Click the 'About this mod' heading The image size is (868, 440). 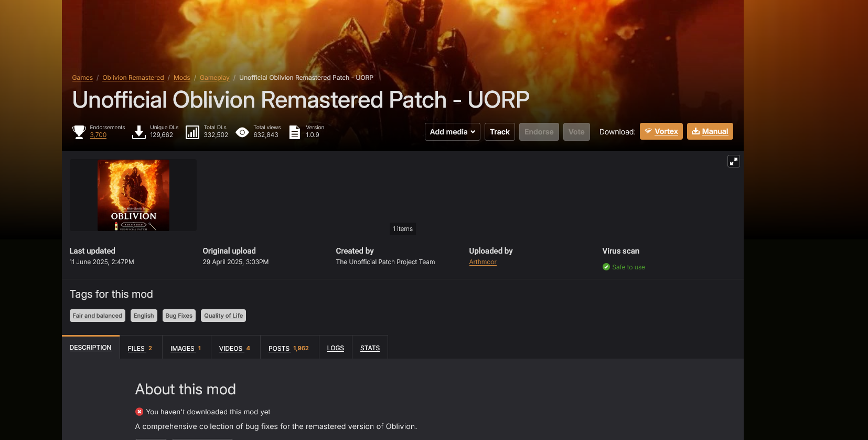click(186, 389)
